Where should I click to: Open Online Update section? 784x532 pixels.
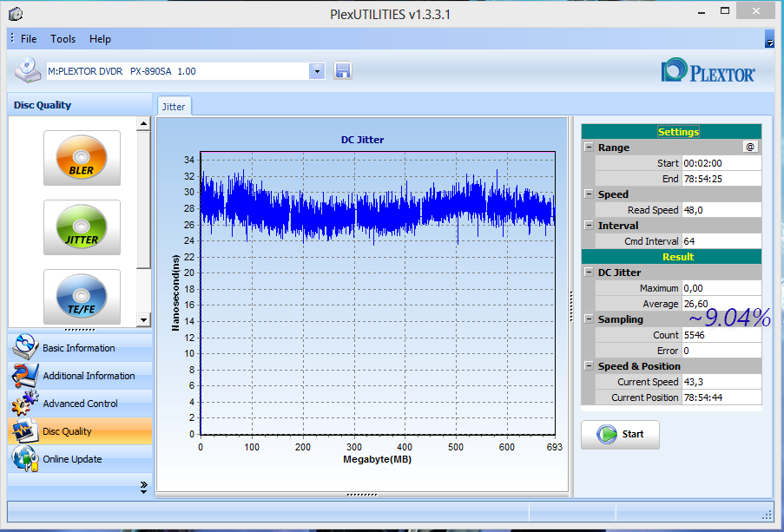coord(80,459)
